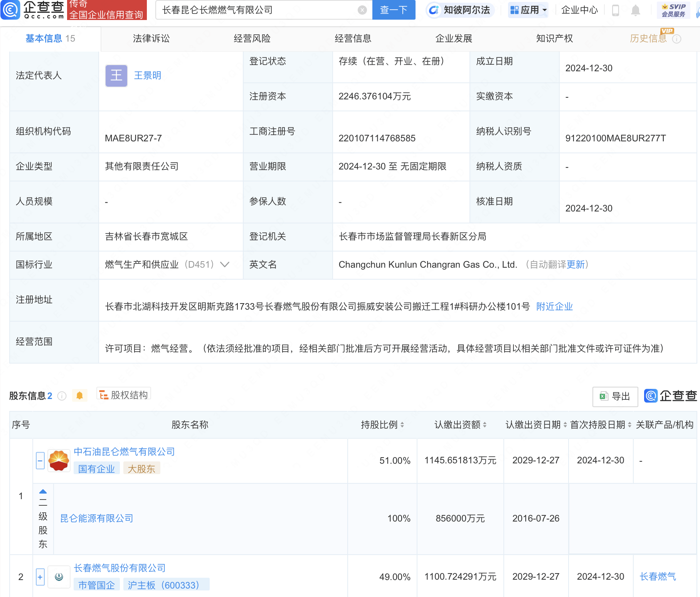Open related product 长春燃气 link

(x=658, y=577)
